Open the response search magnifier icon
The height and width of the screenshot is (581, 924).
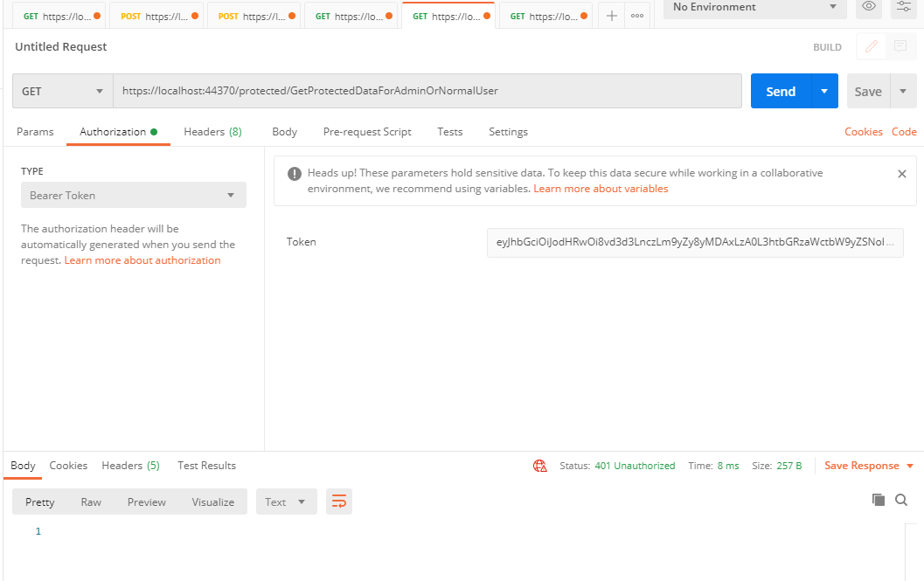[x=901, y=499]
